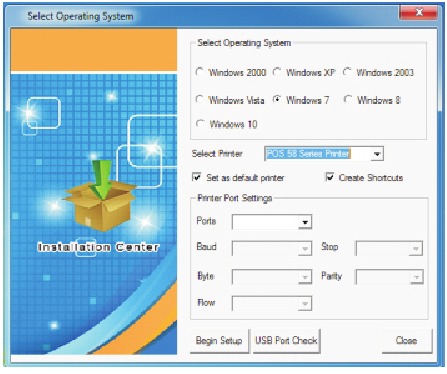The image size is (447, 374).
Task: Select the Windows 7 radio button
Action: click(277, 100)
